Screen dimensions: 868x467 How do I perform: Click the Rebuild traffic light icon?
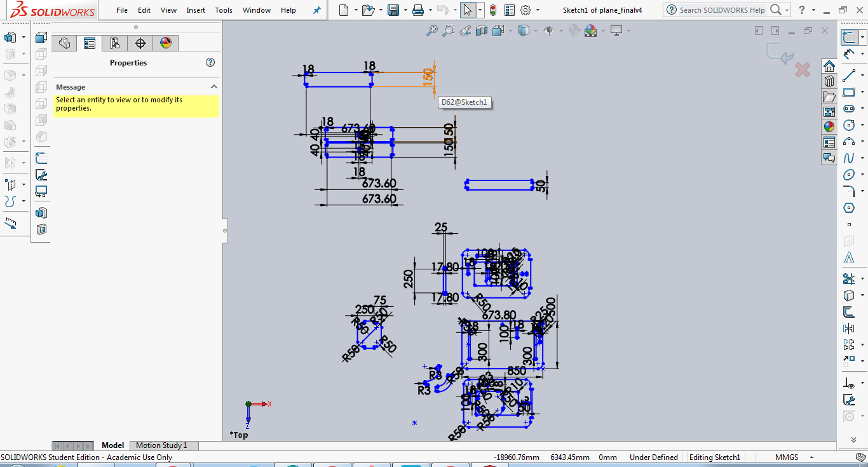[493, 10]
